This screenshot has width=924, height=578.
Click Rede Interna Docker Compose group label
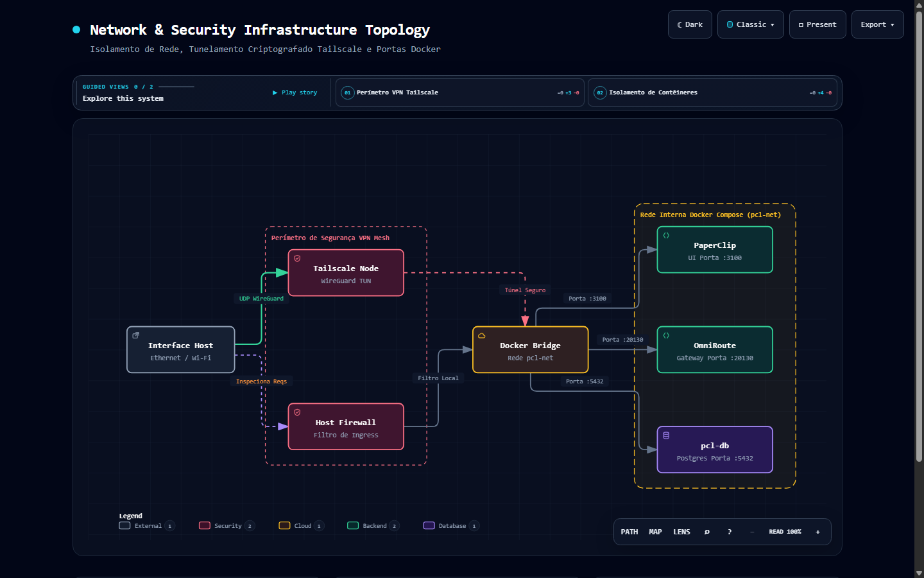click(710, 215)
